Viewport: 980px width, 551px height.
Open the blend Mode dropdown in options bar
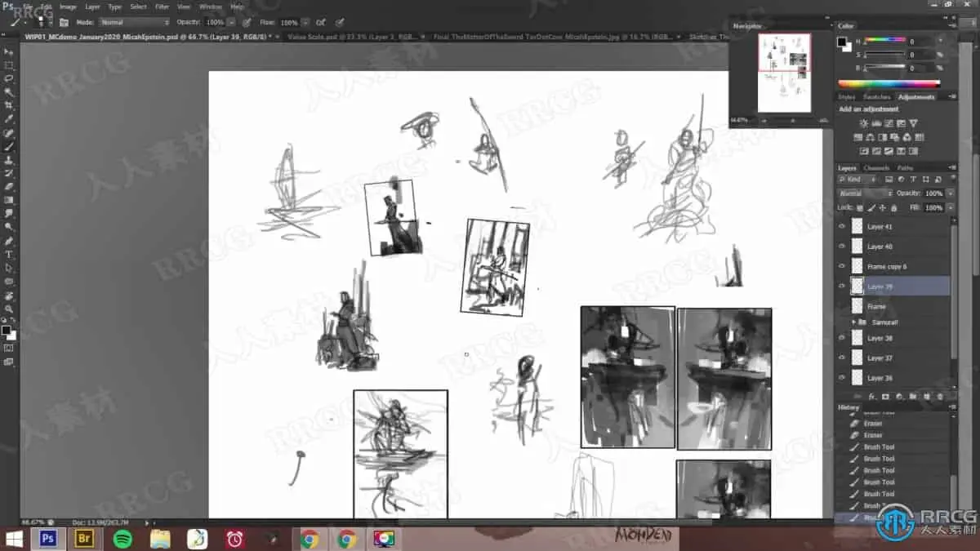[135, 22]
